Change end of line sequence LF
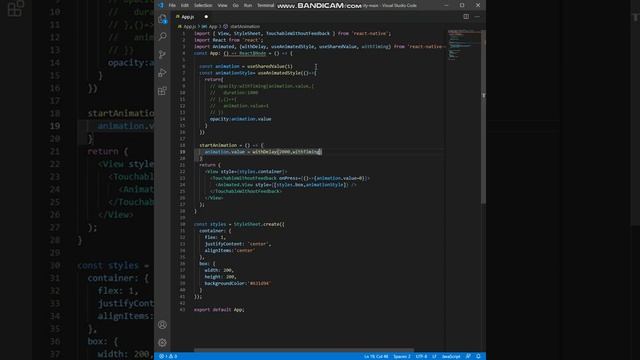 coord(434,356)
